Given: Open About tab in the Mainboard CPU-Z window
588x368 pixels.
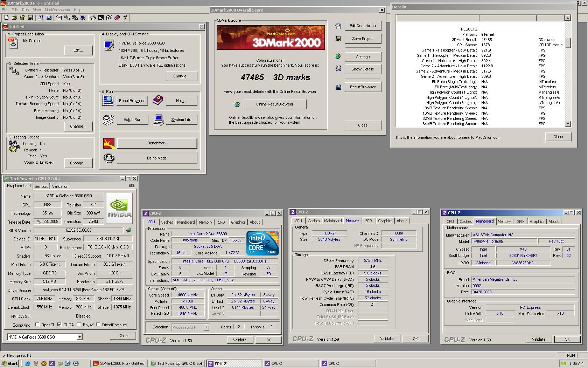Looking at the screenshot, I should pos(553,222).
